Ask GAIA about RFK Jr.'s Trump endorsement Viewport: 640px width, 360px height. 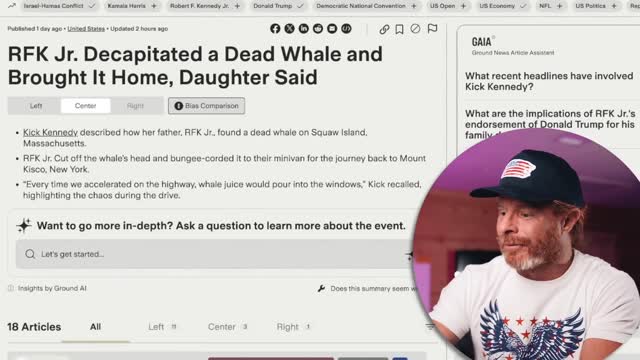pos(550,124)
